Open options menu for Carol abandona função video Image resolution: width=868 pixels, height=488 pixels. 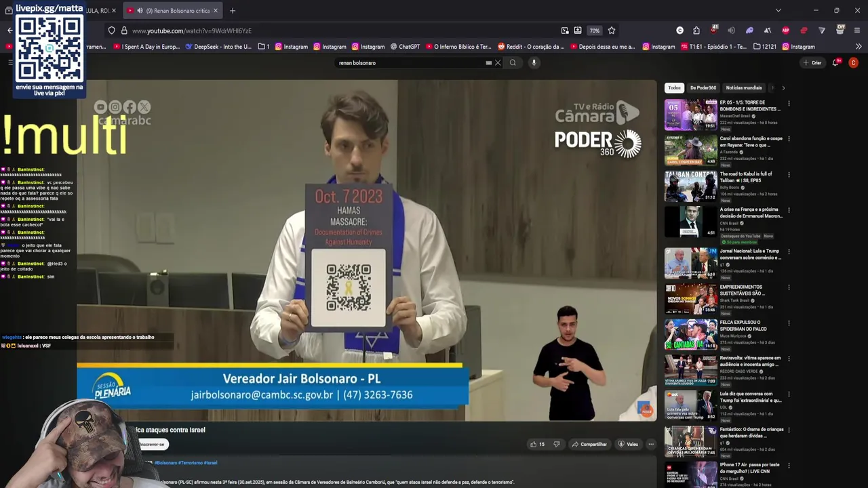[x=789, y=139]
